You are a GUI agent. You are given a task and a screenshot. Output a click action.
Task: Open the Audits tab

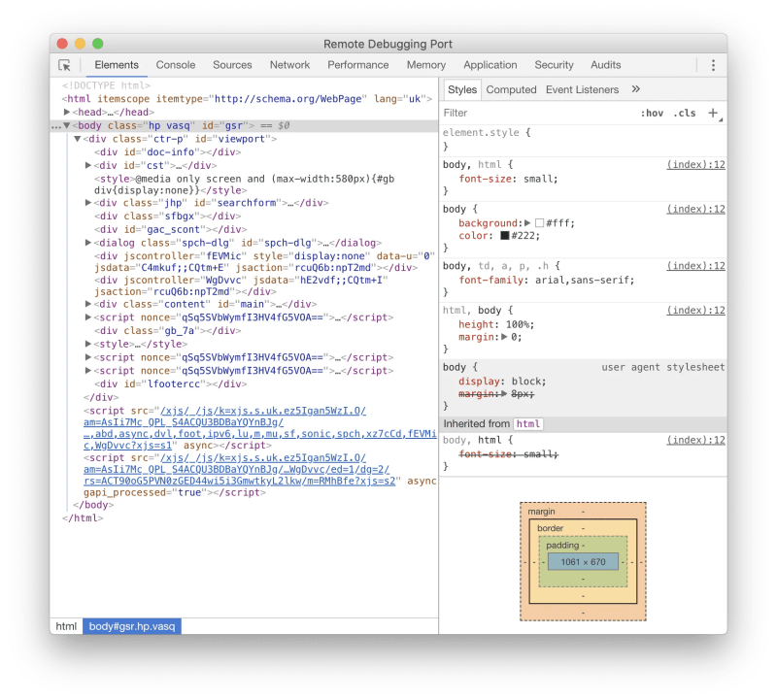point(605,65)
